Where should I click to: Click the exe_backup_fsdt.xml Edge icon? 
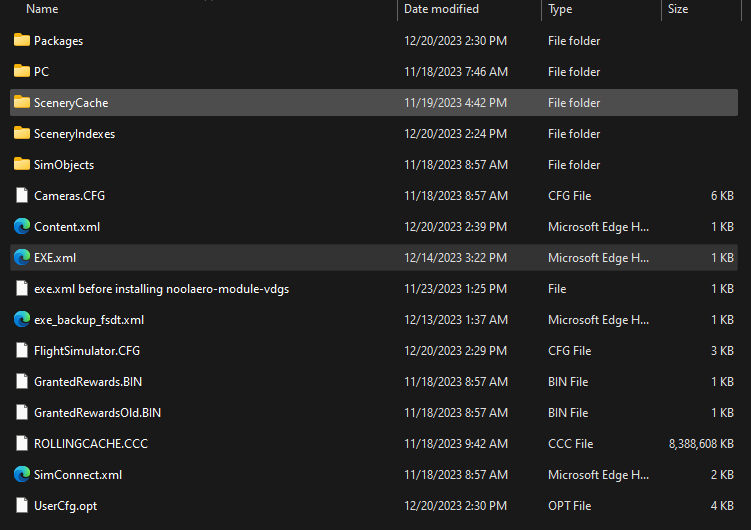pos(22,320)
